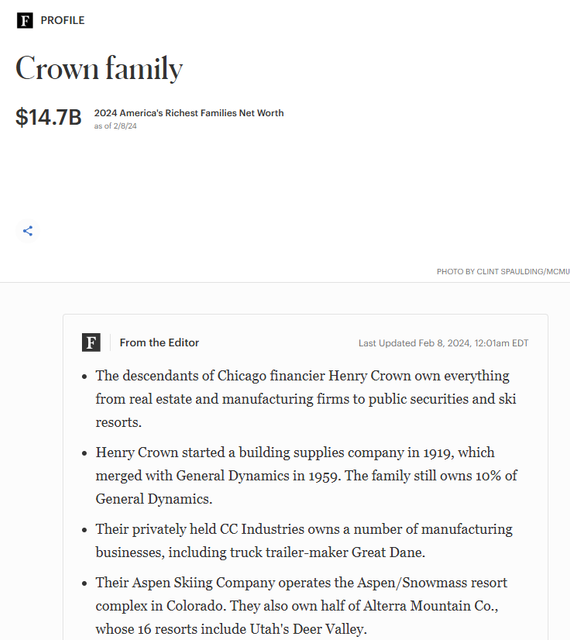Click the Last Updated Feb 8, 2024 timestamp

click(x=443, y=343)
